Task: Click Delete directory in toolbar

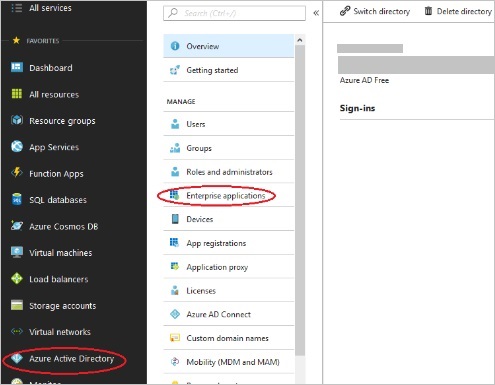Action: click(x=458, y=11)
